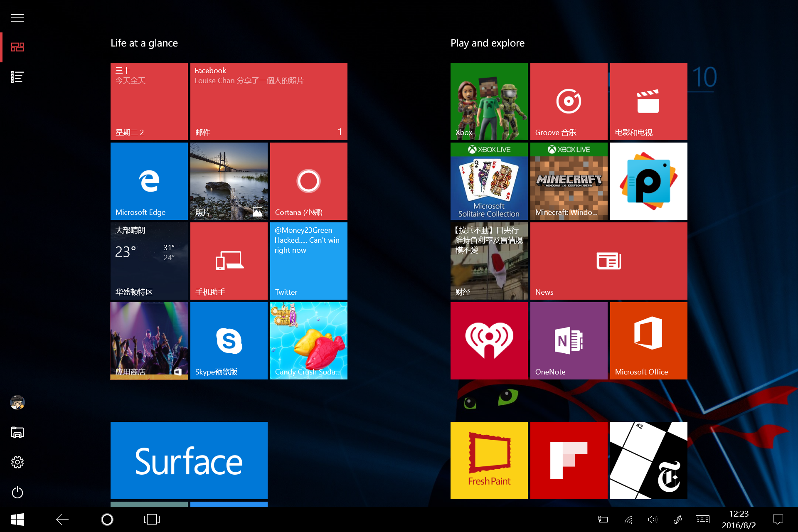Click the 'Life at a glance' group title
The width and height of the screenshot is (798, 532).
pos(144,43)
